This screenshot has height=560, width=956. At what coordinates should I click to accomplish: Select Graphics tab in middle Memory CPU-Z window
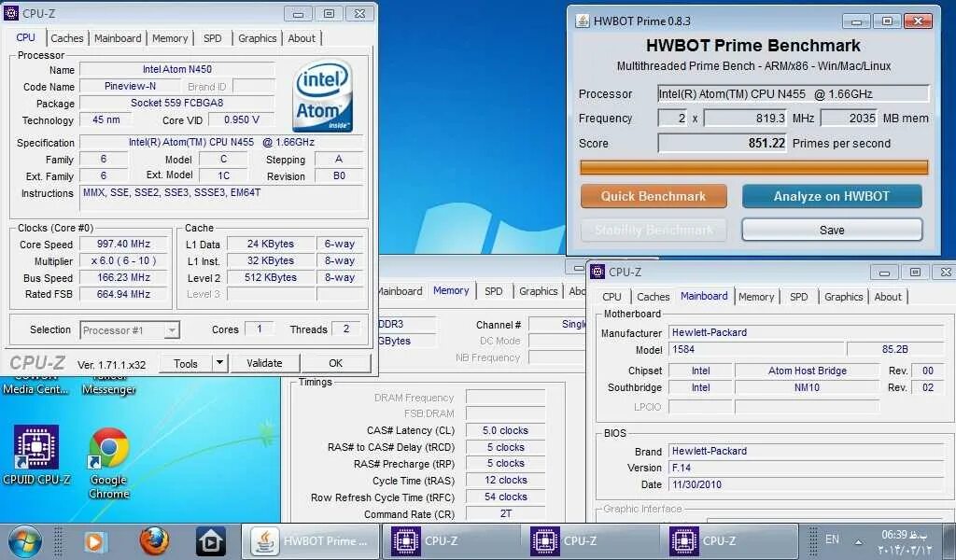(x=539, y=291)
